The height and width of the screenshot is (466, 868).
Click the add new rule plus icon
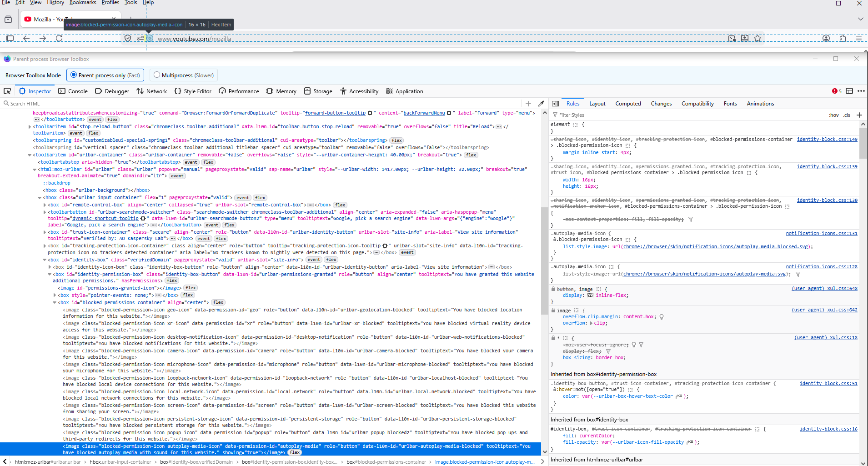point(859,115)
